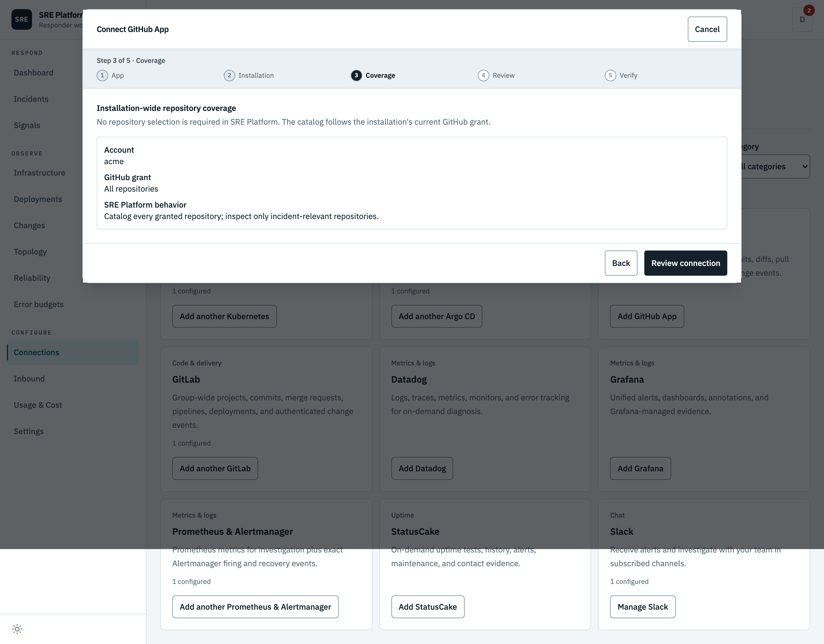Click Review connection button
This screenshot has width=824, height=644.
(x=686, y=263)
